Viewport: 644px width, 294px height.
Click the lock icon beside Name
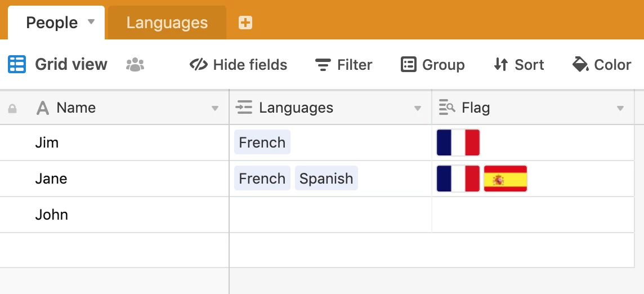[12, 108]
